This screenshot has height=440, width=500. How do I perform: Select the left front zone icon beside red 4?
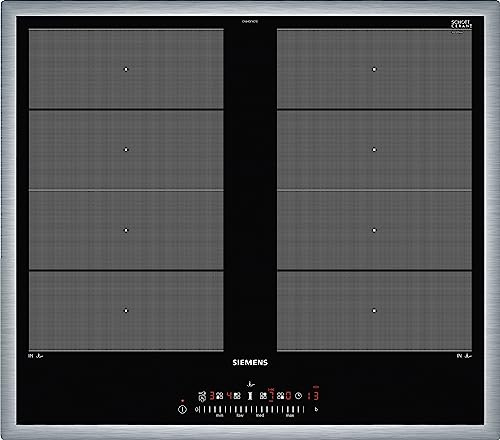(237, 396)
